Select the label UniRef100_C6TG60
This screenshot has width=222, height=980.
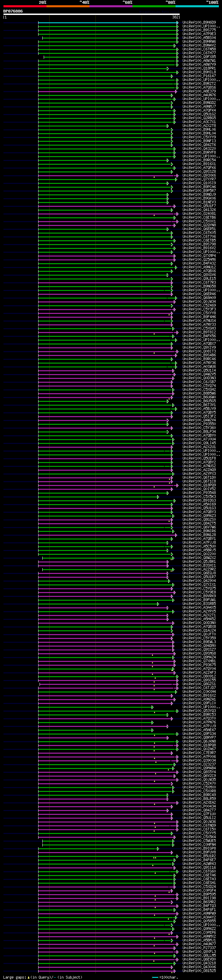[x=199, y=872]
